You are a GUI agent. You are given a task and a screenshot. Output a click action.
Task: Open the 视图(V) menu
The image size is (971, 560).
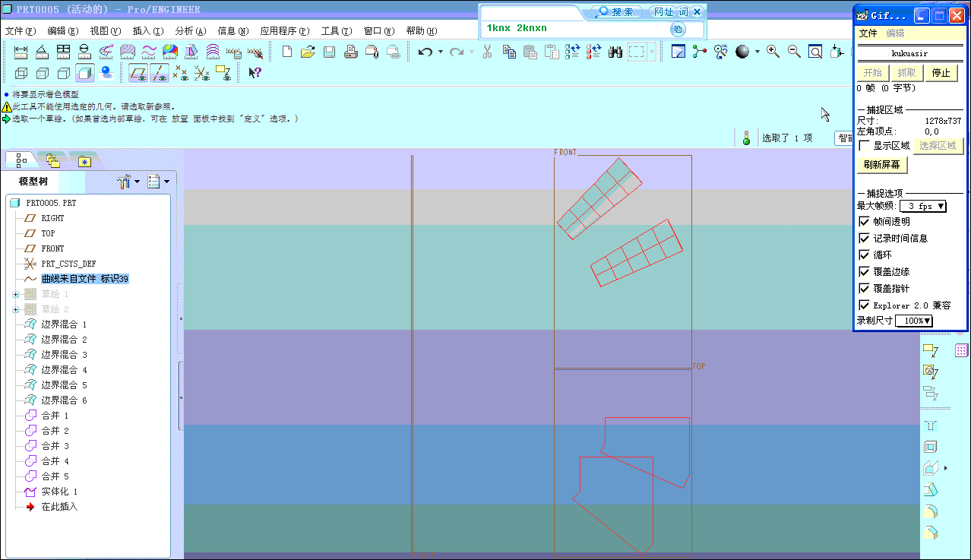point(105,31)
